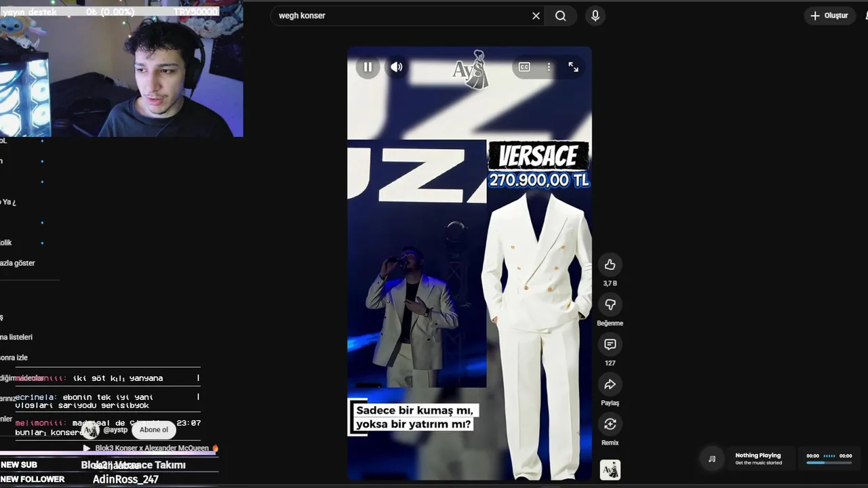
Task: Open the comments panel showing 127
Action: pyautogui.click(x=610, y=344)
